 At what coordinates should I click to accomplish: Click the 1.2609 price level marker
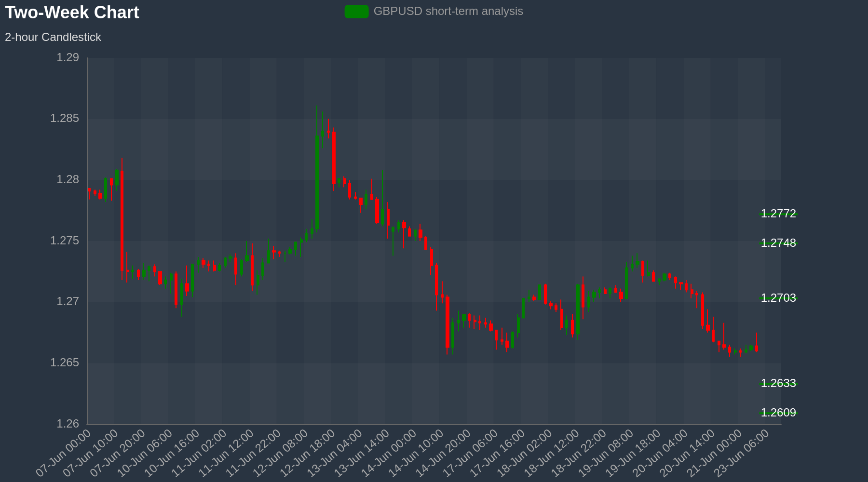pyautogui.click(x=778, y=413)
